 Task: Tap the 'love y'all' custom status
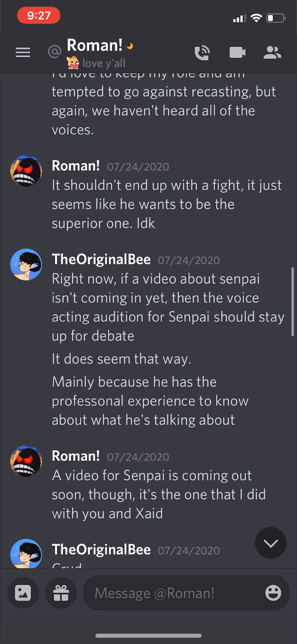pos(104,63)
